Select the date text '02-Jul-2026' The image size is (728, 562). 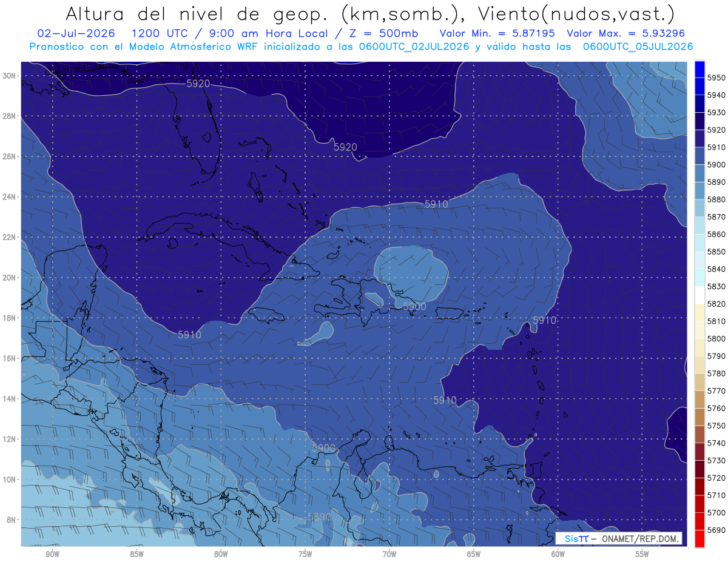(76, 33)
